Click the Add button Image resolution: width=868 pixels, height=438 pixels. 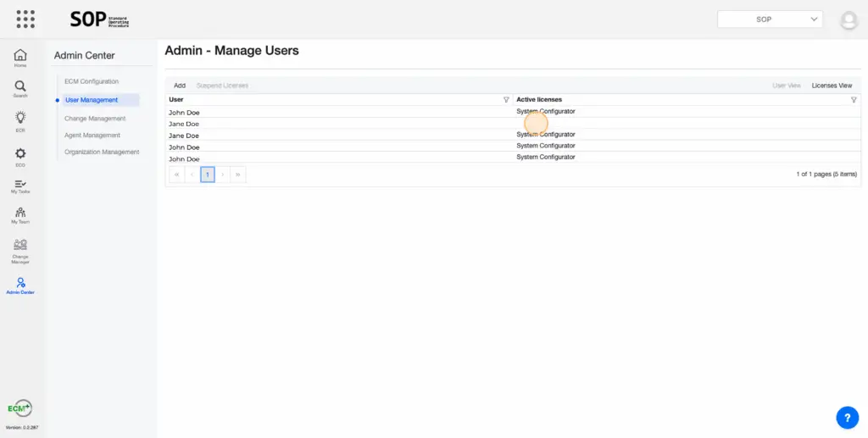(x=180, y=86)
